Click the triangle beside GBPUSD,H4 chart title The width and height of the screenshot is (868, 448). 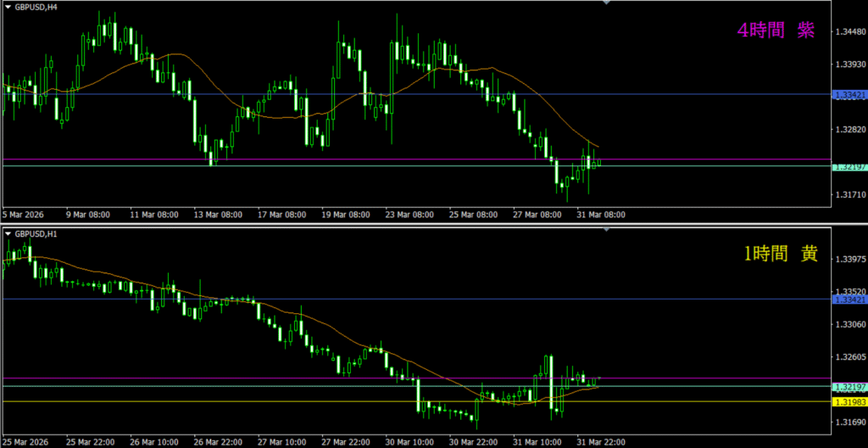pos(8,8)
